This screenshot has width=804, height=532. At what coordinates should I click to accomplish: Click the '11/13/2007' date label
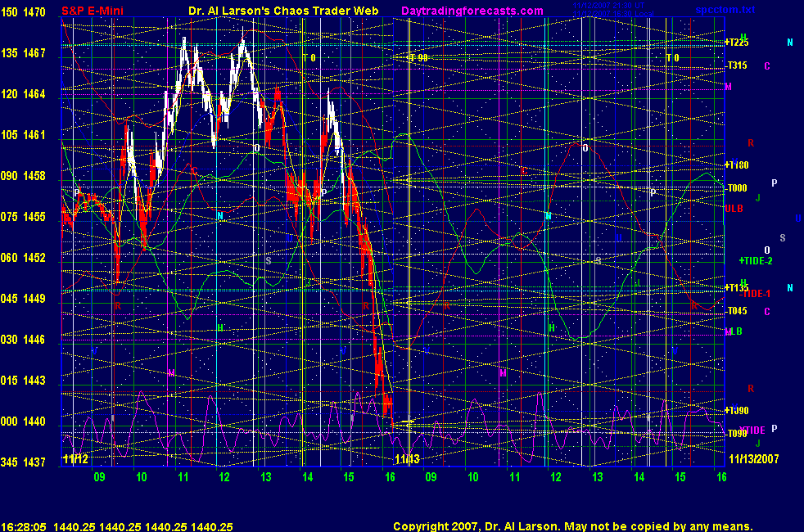coord(754,458)
